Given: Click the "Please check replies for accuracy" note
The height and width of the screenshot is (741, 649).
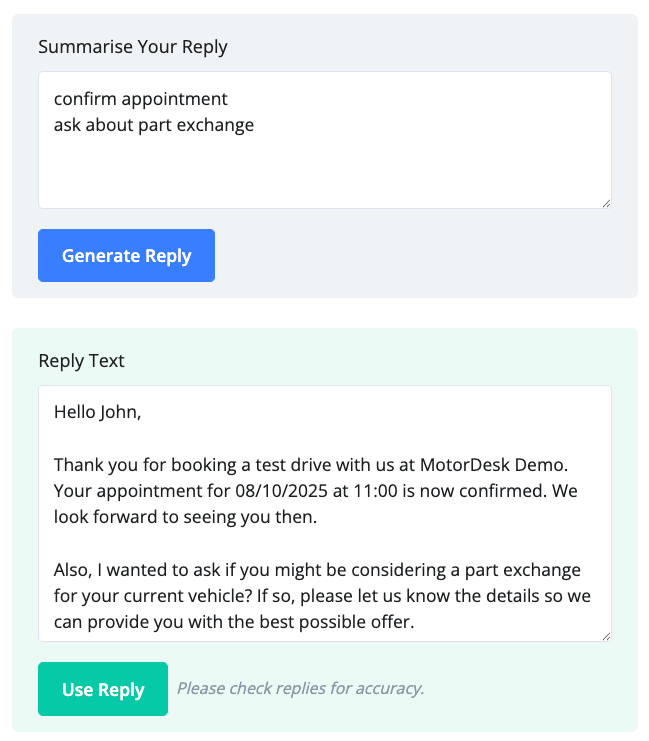Looking at the screenshot, I should tap(300, 688).
